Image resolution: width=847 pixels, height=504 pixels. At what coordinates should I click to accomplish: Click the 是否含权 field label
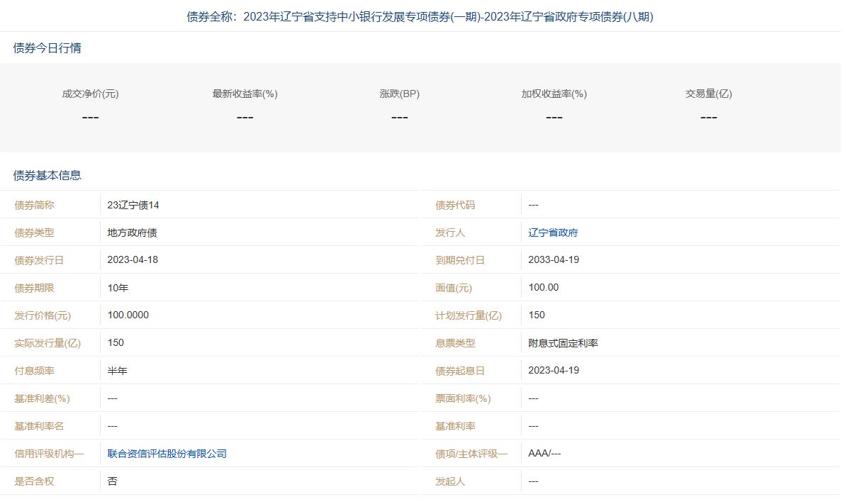34,481
